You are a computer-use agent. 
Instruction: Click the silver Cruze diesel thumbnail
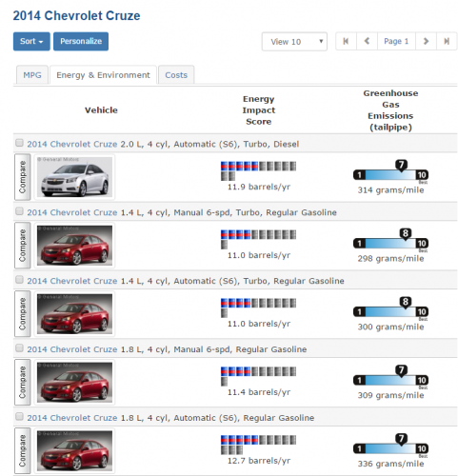[x=74, y=177]
